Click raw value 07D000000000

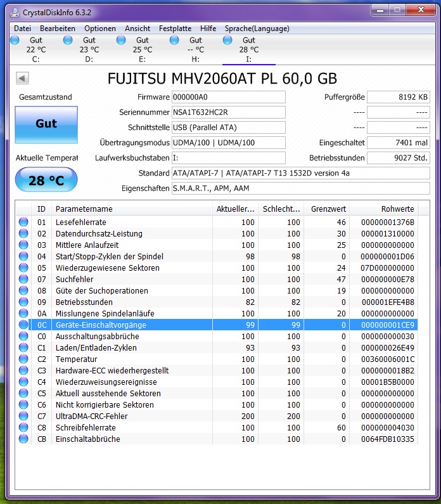point(387,268)
